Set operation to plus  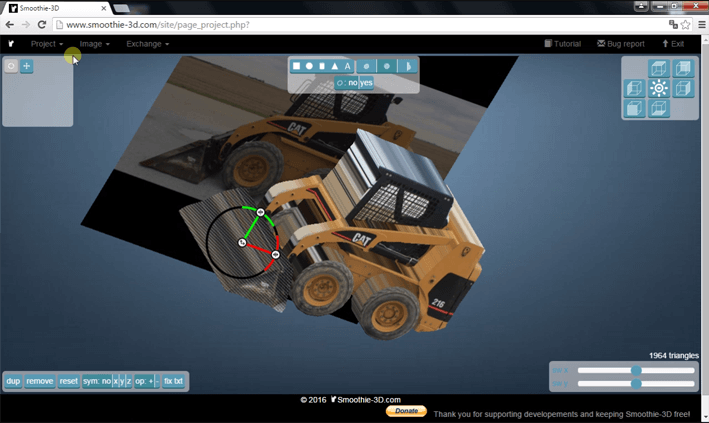(151, 381)
